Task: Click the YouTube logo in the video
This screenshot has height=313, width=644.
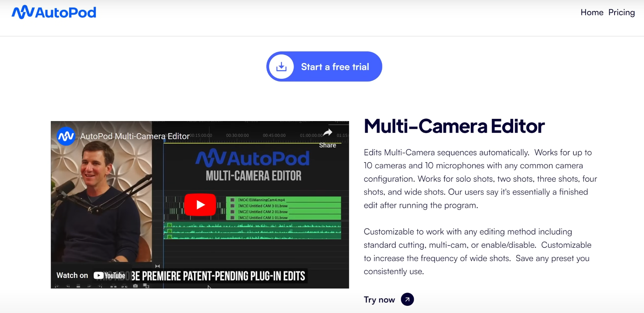Action: click(x=109, y=276)
